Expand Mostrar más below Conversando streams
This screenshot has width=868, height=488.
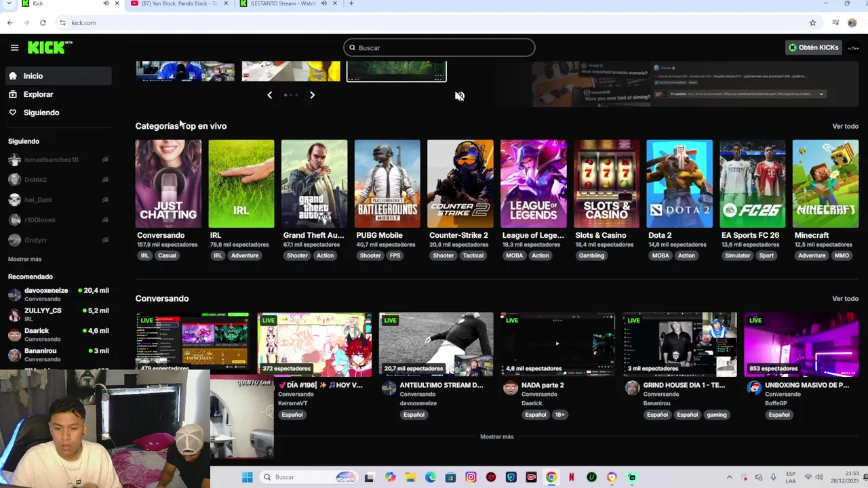coord(496,436)
